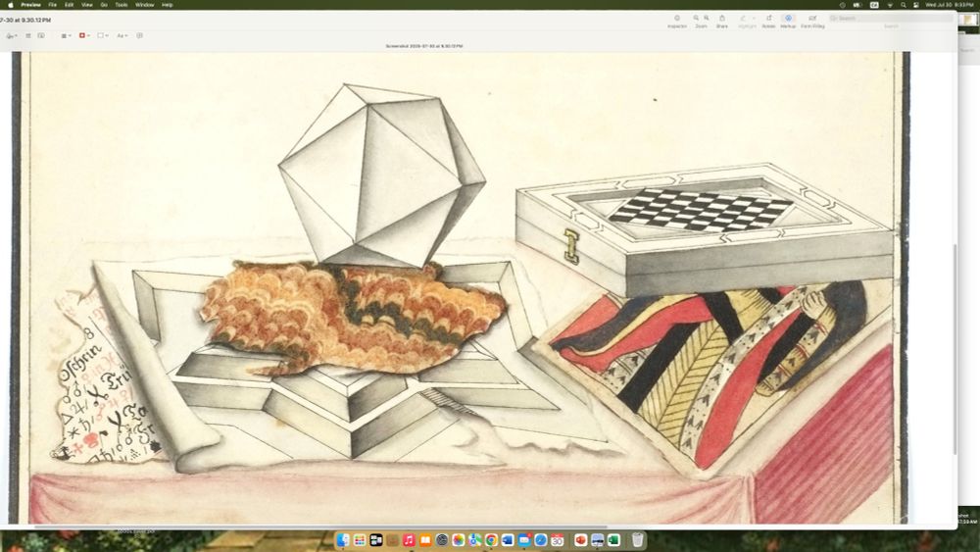Click the battery status icon
980x552 pixels.
coord(858,4)
